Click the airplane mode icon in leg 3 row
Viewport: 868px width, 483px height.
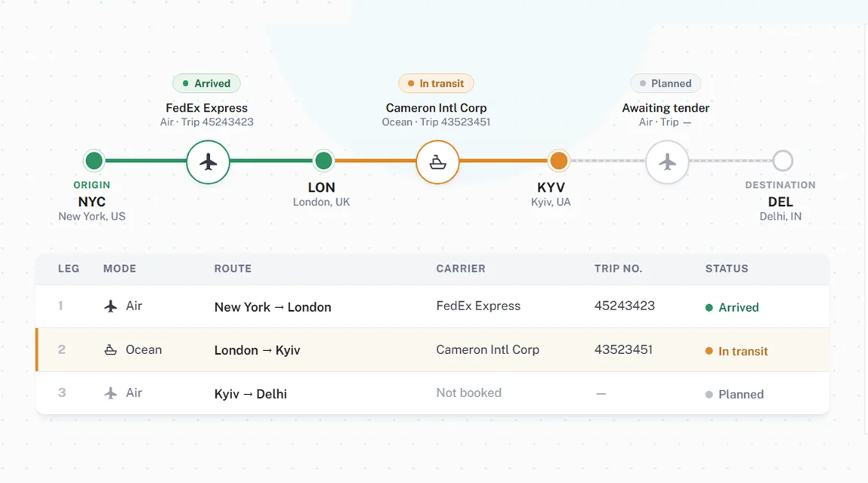click(111, 393)
